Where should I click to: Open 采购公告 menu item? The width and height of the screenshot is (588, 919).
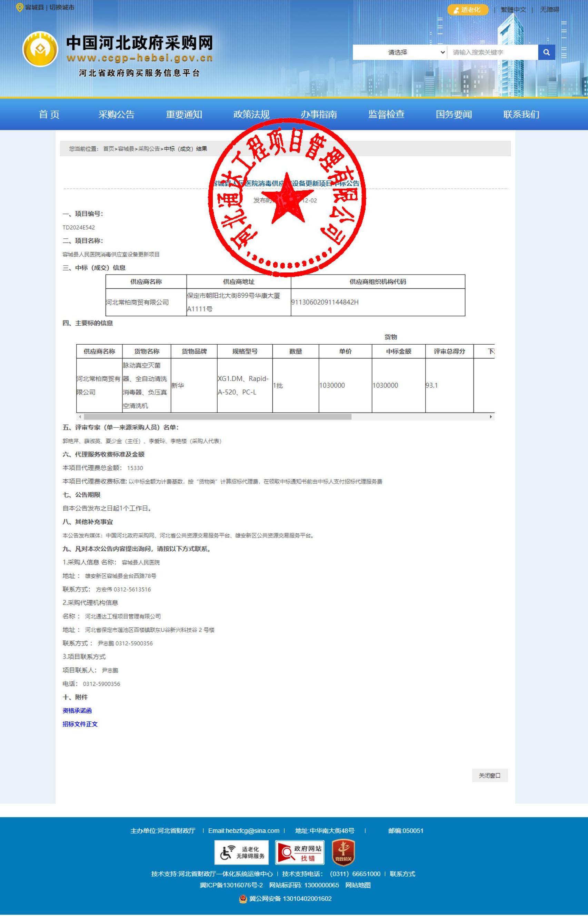click(117, 114)
